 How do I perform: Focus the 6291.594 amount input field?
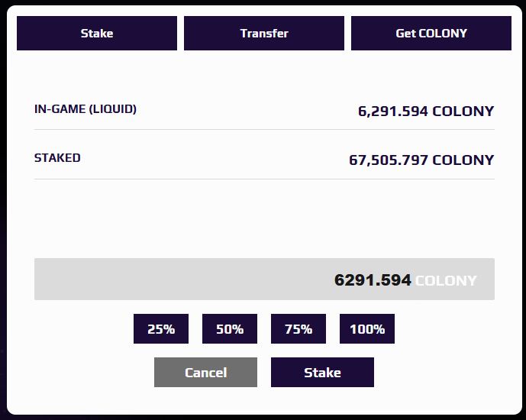coord(264,279)
